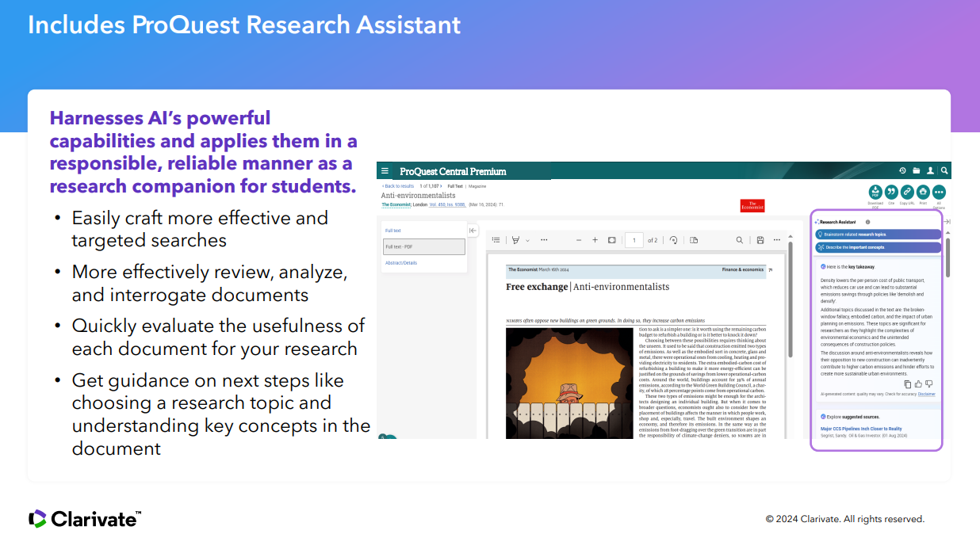Viewport: 980px width, 538px height.
Task: Zoom in on the PDF
Action: pos(595,240)
